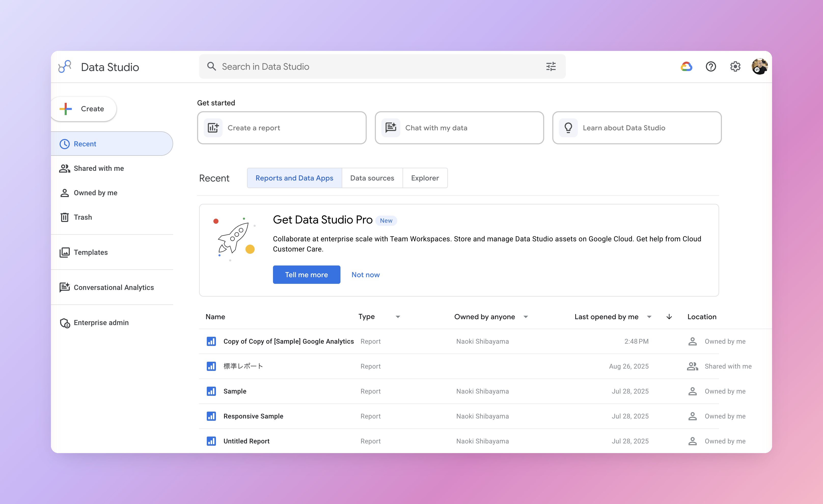Click the Trash bin icon
Screen dimensions: 823x504
click(64, 217)
